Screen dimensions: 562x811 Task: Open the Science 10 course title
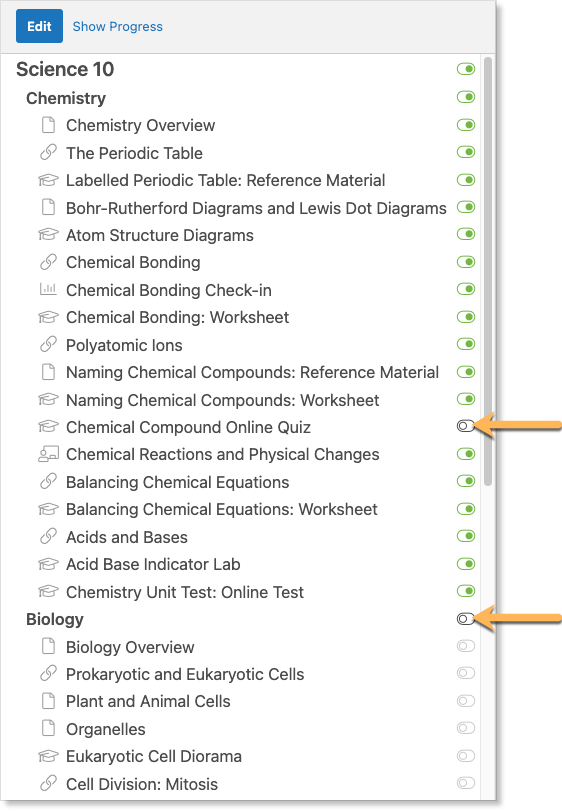point(65,69)
